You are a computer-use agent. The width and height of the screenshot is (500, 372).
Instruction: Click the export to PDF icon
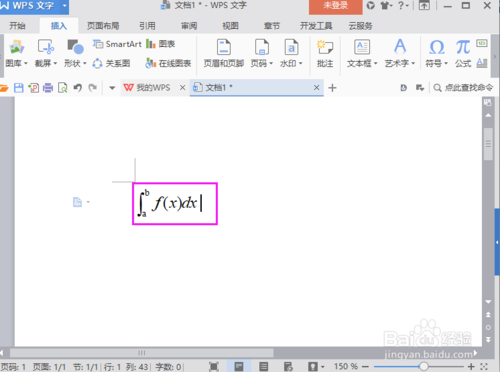click(x=33, y=88)
